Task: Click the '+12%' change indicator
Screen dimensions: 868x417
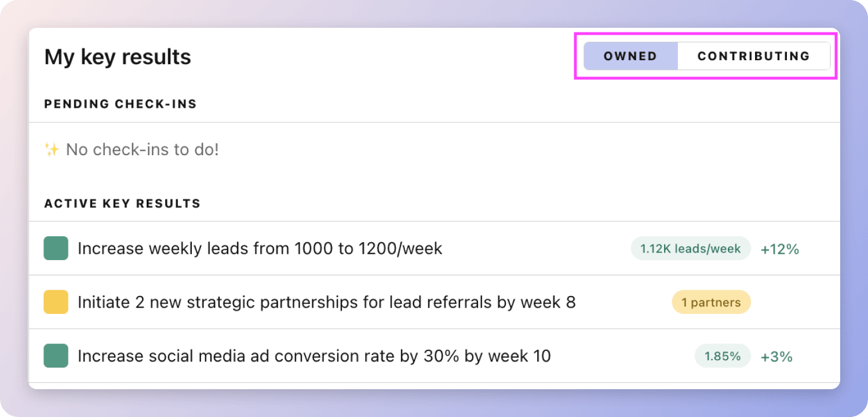Action: pos(780,249)
